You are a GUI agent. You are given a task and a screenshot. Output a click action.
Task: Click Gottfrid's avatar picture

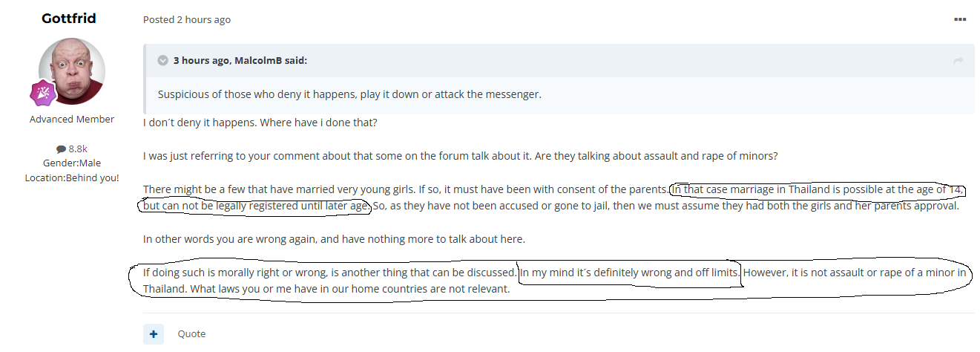[x=72, y=71]
